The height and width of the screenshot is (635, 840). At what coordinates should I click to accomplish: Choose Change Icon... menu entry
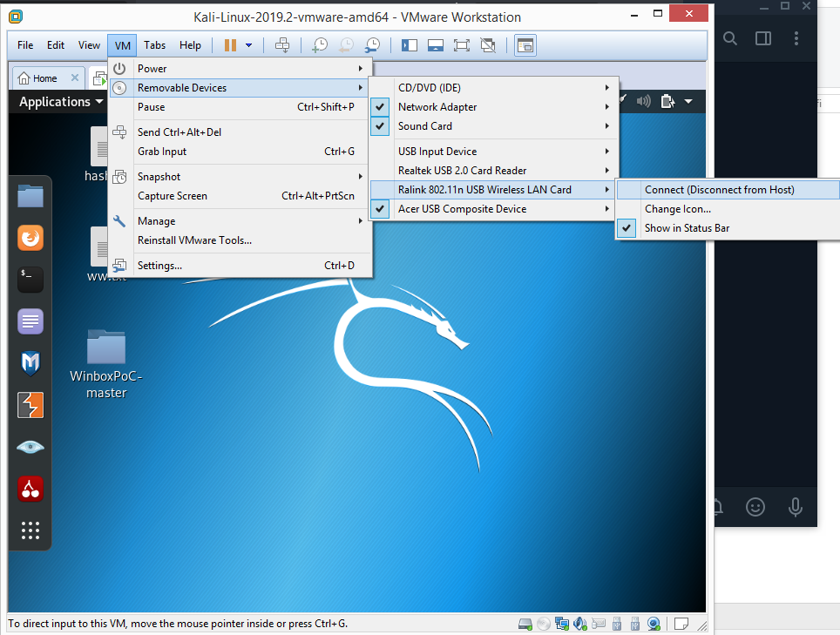click(x=728, y=209)
